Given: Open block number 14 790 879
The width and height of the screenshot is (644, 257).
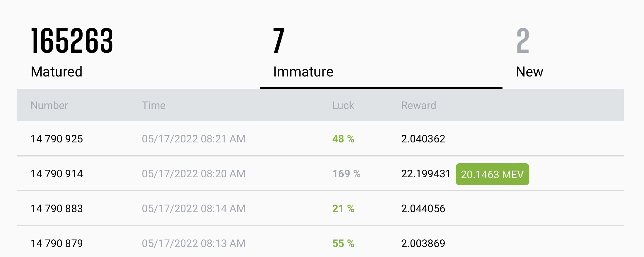Looking at the screenshot, I should [x=57, y=244].
